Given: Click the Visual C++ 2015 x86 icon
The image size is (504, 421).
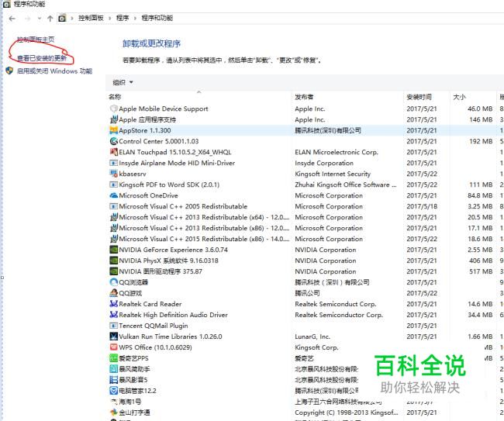Looking at the screenshot, I should click(113, 239).
